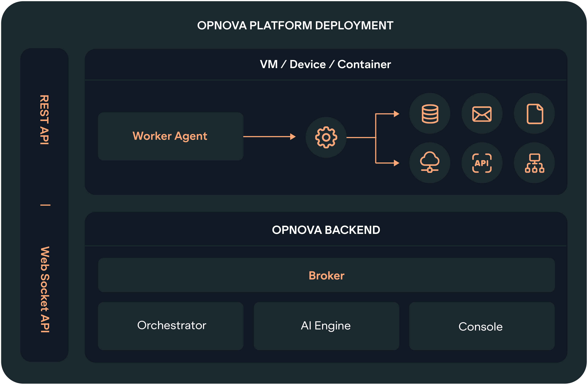The height and width of the screenshot is (385, 588).
Task: Click the email envelope icon
Action: click(x=482, y=114)
